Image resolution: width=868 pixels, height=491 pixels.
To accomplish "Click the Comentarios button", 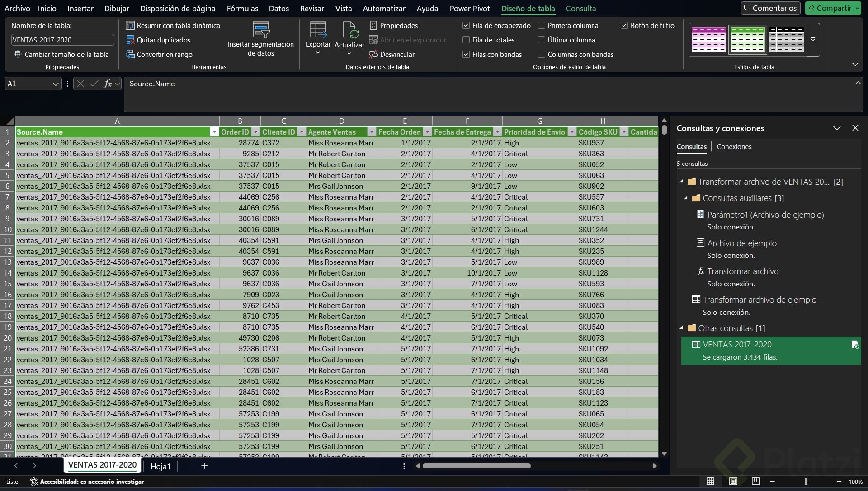I will 770,8.
